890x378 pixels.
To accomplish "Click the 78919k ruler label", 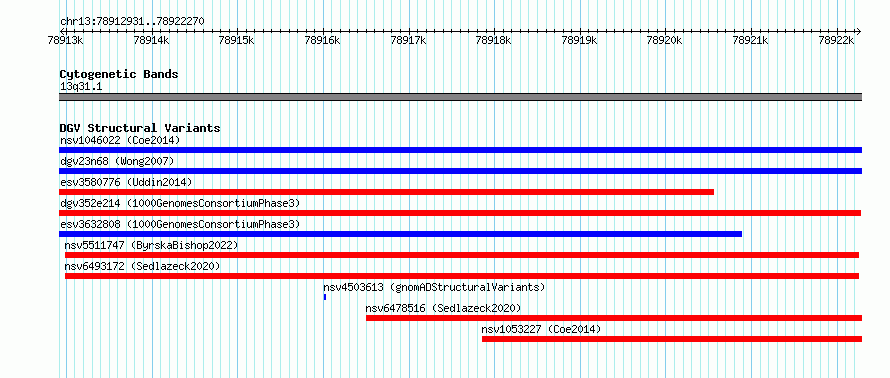I will coord(580,40).
